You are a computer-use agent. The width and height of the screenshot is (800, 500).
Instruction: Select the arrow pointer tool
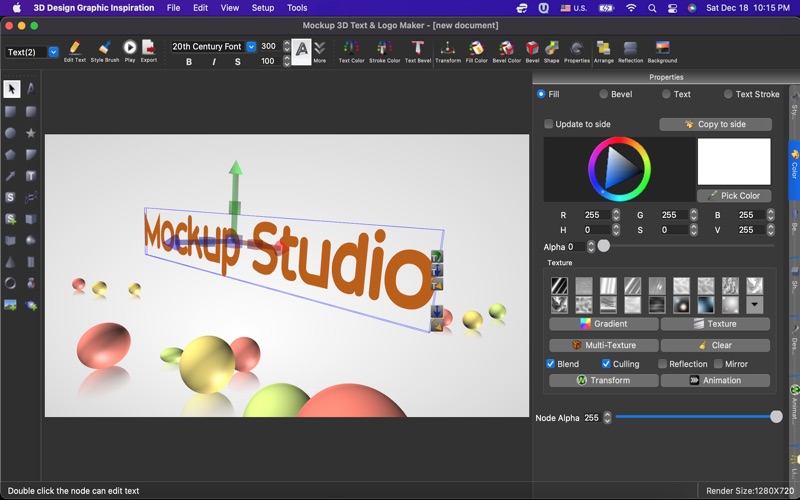[11, 89]
